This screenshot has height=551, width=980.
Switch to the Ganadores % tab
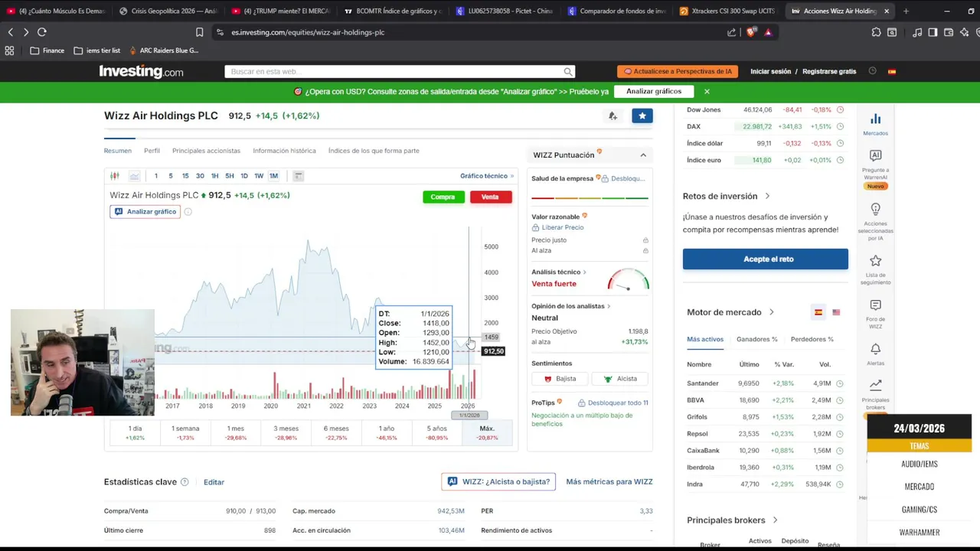tap(756, 339)
